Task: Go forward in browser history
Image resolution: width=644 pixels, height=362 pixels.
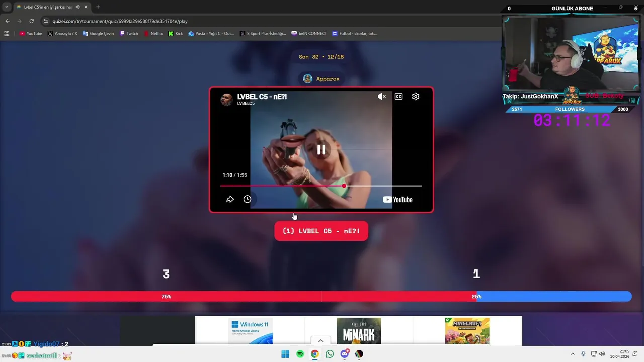Action: tap(19, 21)
